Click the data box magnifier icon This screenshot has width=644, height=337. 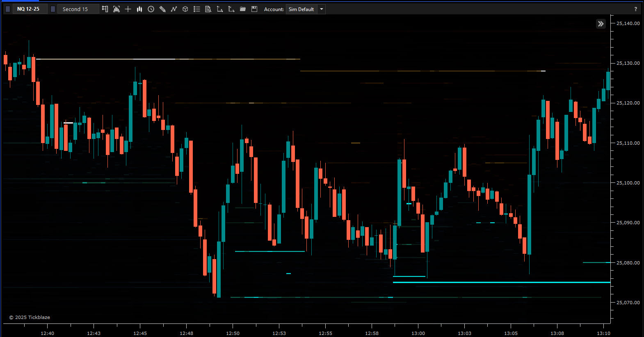(208, 9)
